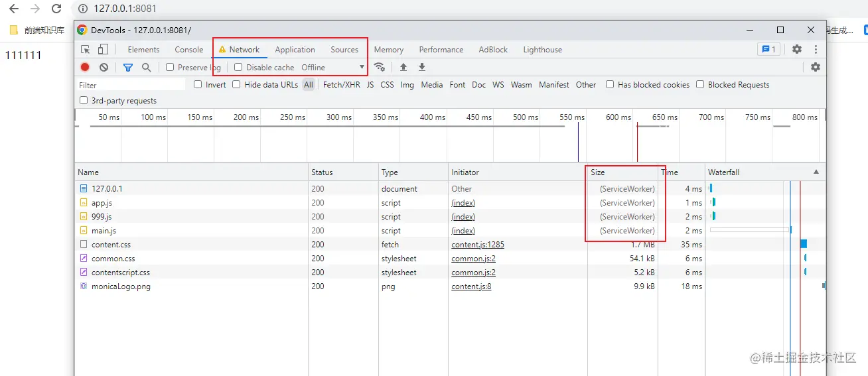Enable Preserve log checkbox
The width and height of the screenshot is (868, 376).
click(x=170, y=67)
